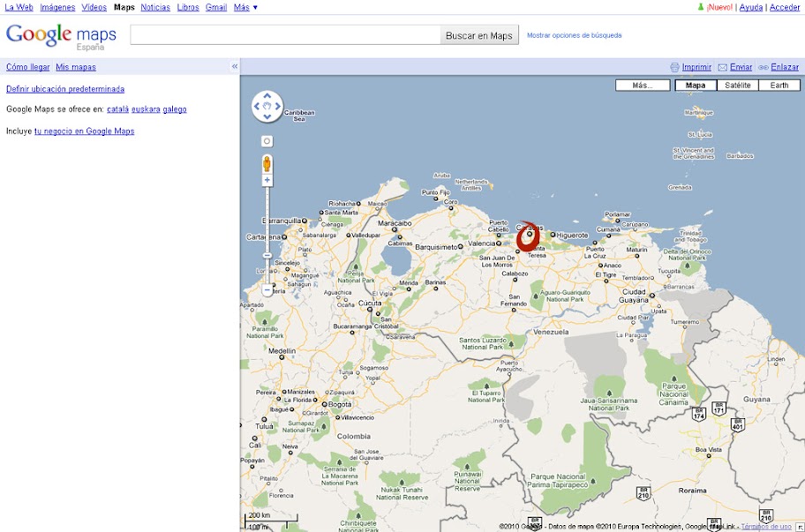The height and width of the screenshot is (532, 805).
Task: Click the overview map expand arrow in the corner
Action: [x=800, y=527]
